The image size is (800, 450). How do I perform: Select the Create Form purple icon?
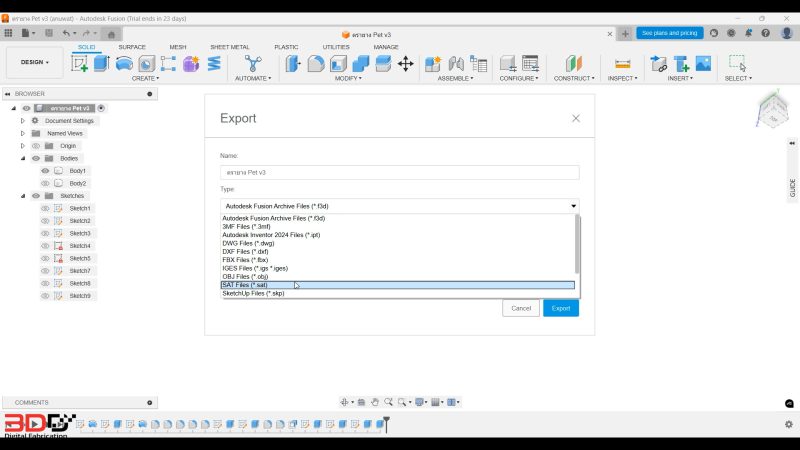tap(191, 64)
